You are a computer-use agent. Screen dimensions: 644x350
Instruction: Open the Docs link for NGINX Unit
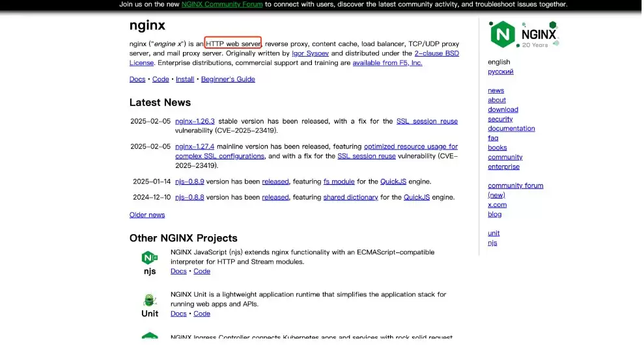(x=178, y=314)
